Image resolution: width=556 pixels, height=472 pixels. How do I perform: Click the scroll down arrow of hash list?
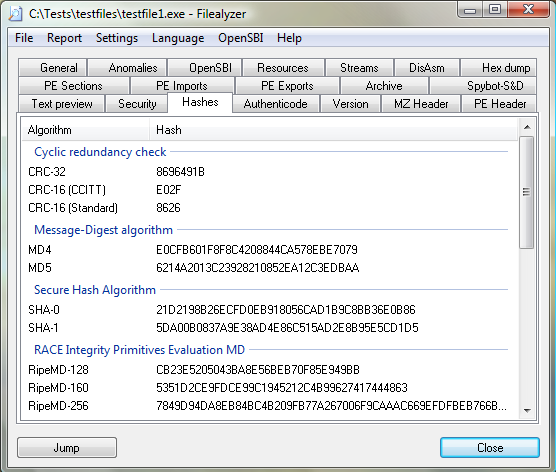tap(527, 411)
